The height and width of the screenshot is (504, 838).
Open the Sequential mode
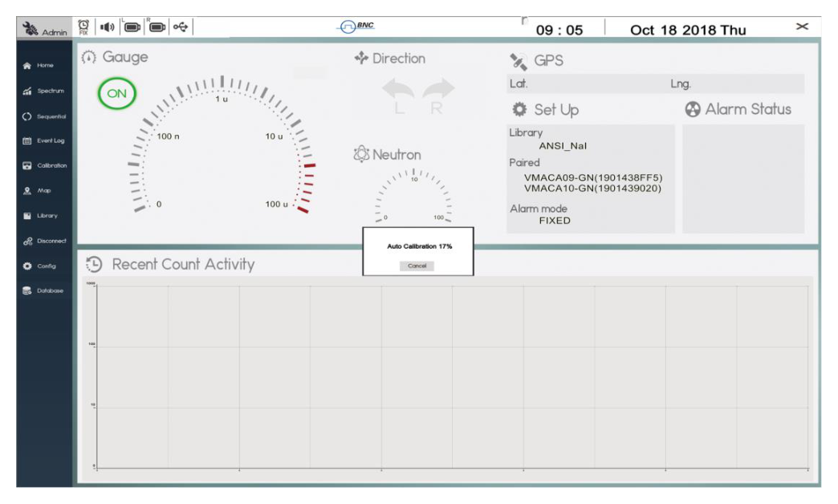coord(44,116)
